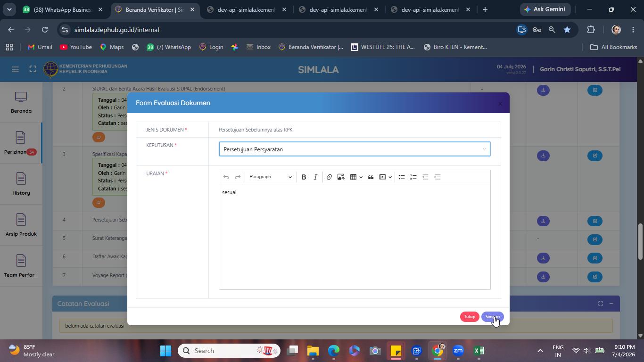644x362 pixels.
Task: Open File Explorer from the taskbar
Action: pyautogui.click(x=313, y=351)
